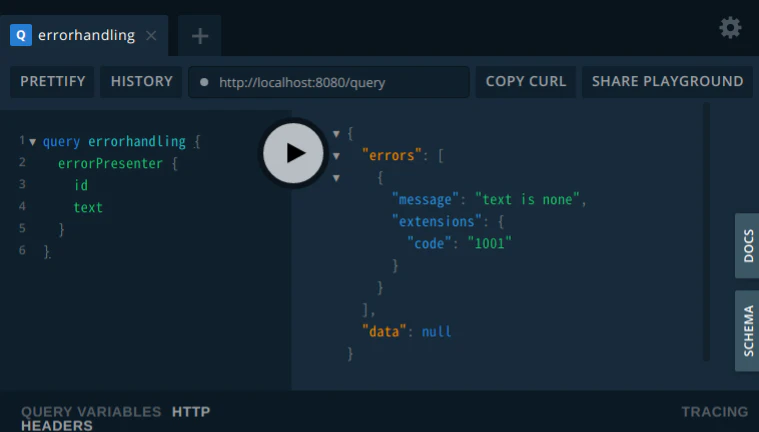The image size is (759, 432).
Task: Open the TRACING panel
Action: click(714, 412)
